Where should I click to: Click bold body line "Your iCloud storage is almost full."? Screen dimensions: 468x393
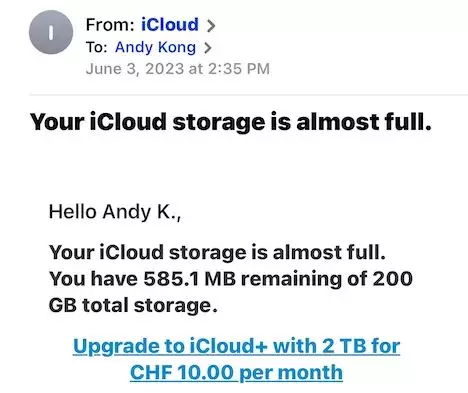tap(217, 252)
